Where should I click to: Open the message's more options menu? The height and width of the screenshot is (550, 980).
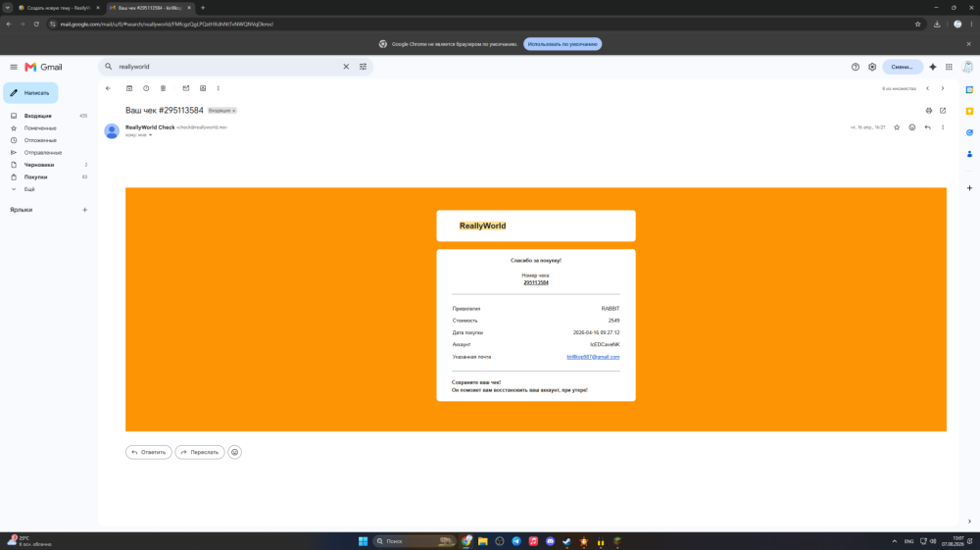coord(943,127)
